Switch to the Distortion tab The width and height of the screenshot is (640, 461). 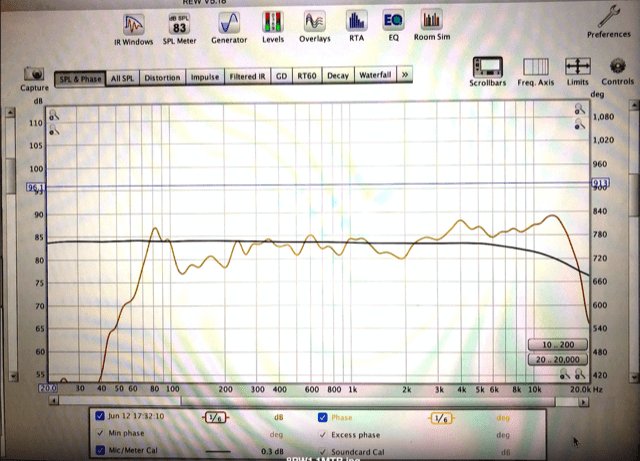click(x=162, y=78)
